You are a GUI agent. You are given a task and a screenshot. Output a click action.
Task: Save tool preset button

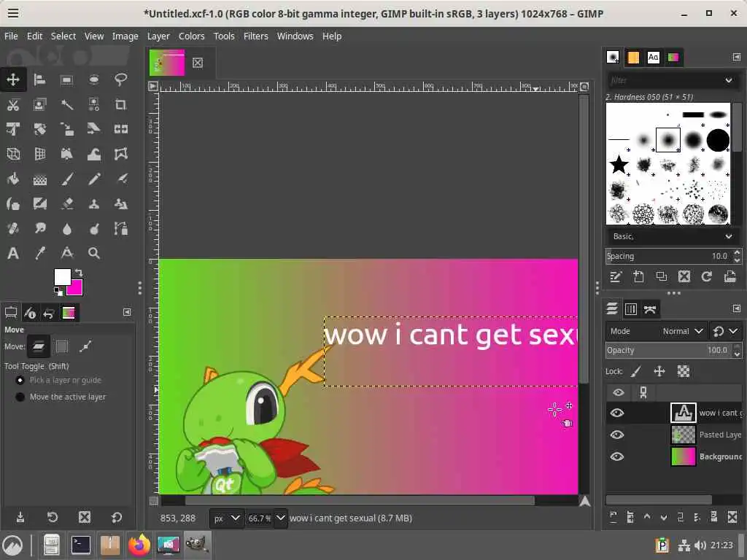[x=20, y=517]
